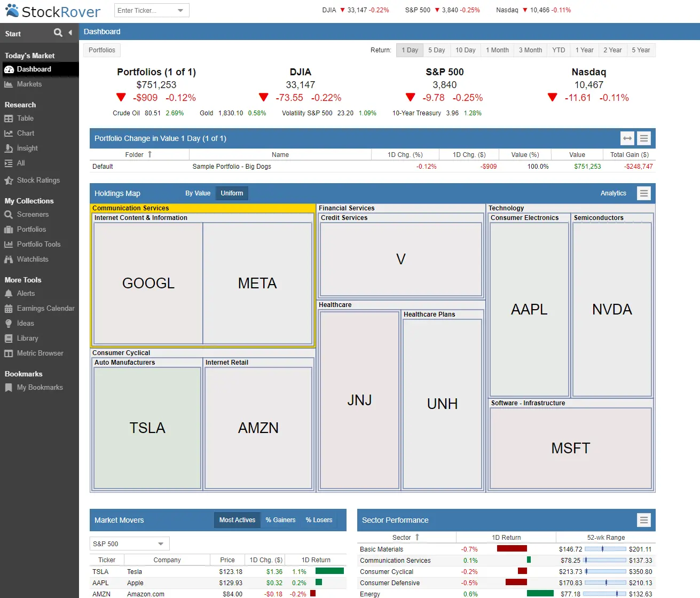Switch Market Movers to % Gainers
This screenshot has width=700, height=598.
click(x=280, y=520)
